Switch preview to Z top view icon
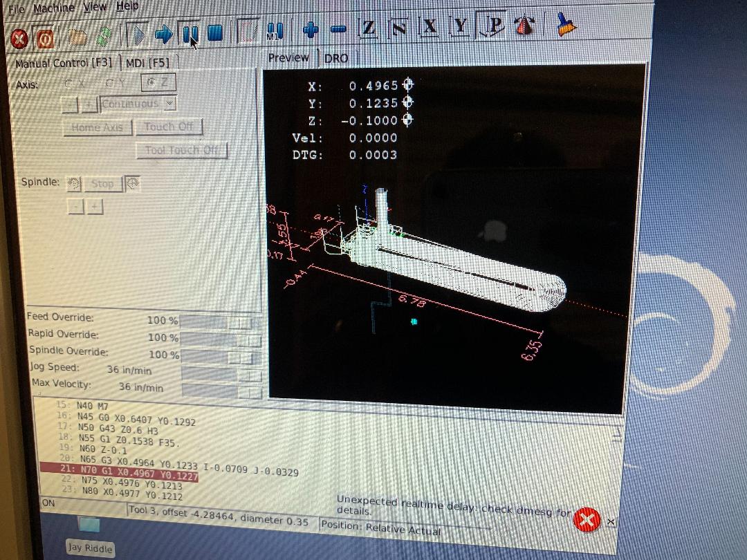747x560 pixels. click(369, 28)
